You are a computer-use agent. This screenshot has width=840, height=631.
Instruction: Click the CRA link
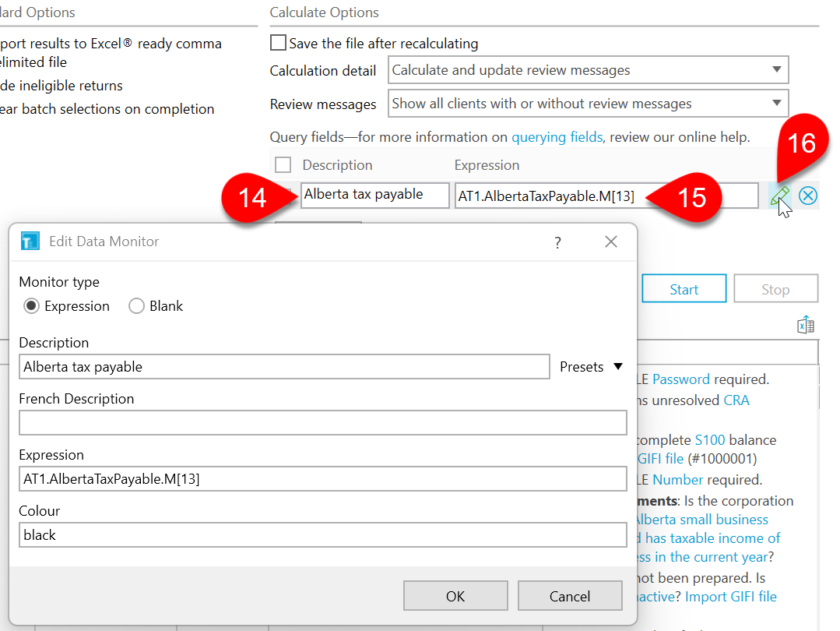(736, 400)
